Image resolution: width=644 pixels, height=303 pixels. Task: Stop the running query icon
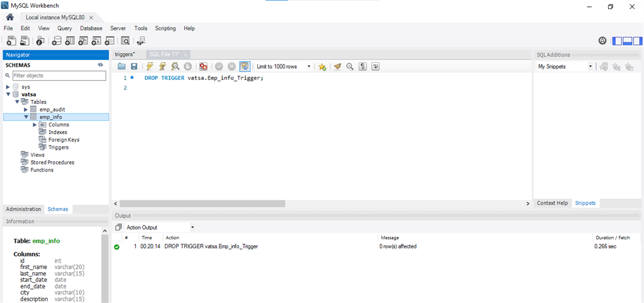tap(187, 66)
